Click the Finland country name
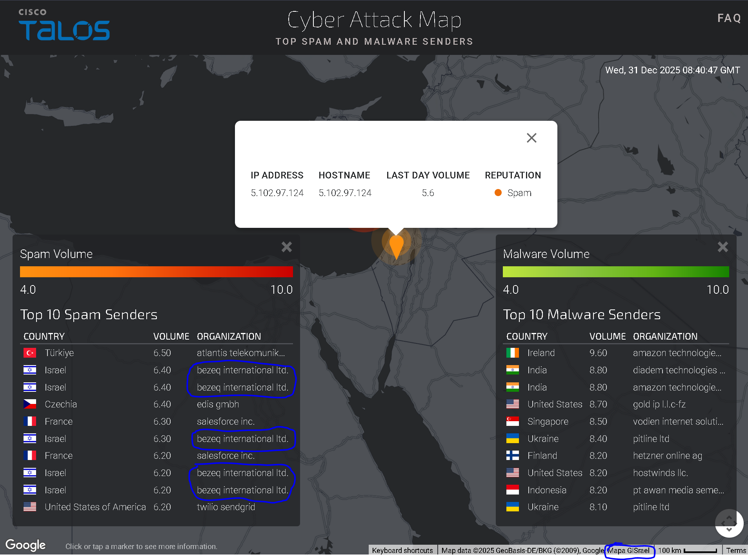The image size is (748, 560). tap(542, 456)
